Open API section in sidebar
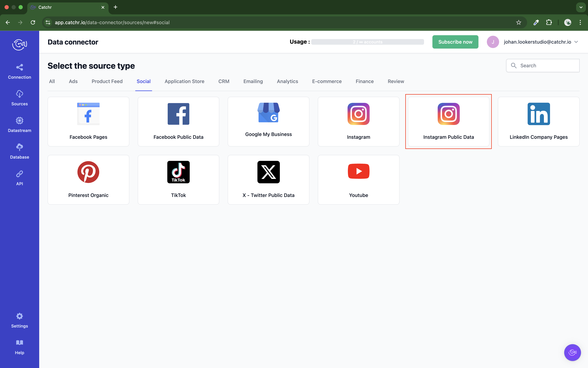The image size is (588, 368). [19, 178]
